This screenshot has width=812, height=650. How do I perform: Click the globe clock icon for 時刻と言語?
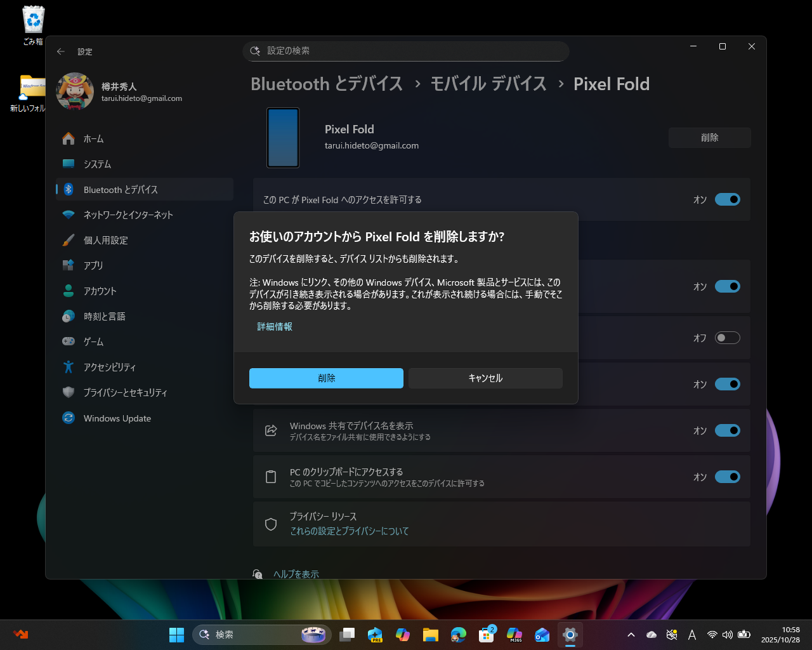[x=69, y=316]
